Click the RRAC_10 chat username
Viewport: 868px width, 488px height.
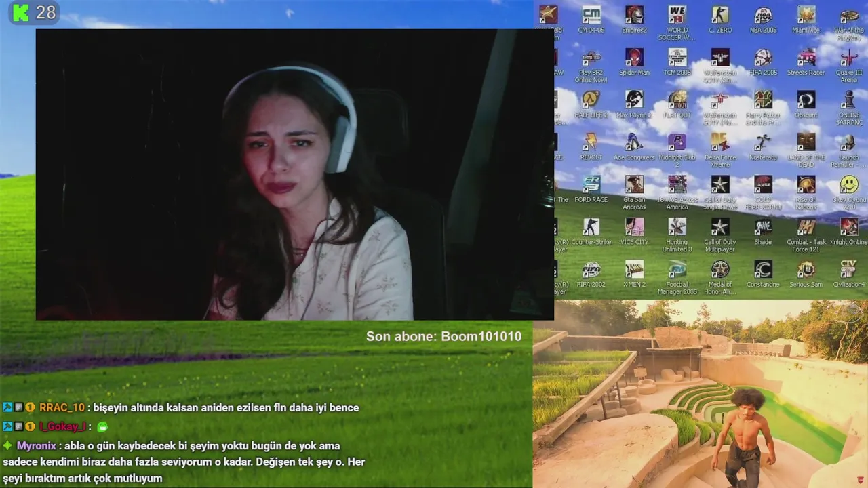[62, 407]
